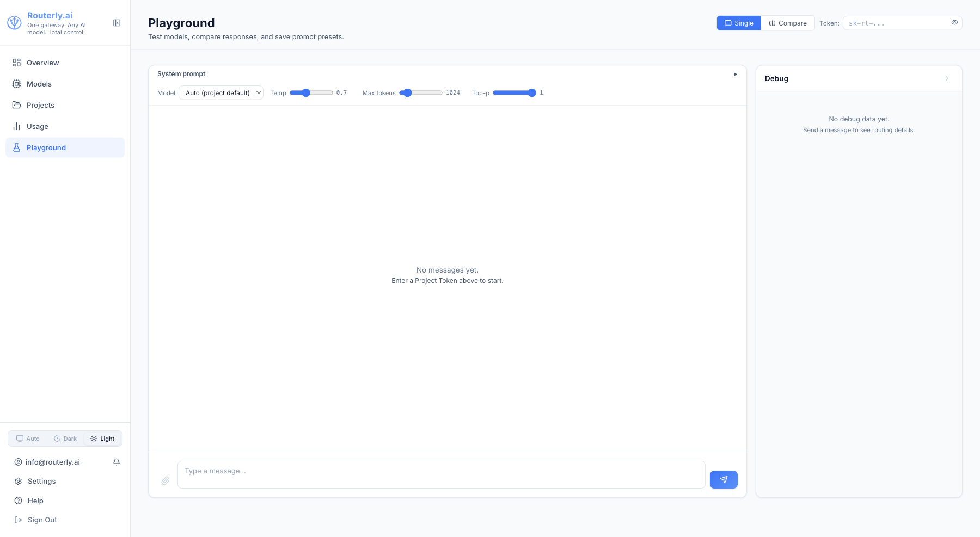The image size is (980, 537).
Task: Collapse the sidebar with the panel icon
Action: [x=117, y=23]
